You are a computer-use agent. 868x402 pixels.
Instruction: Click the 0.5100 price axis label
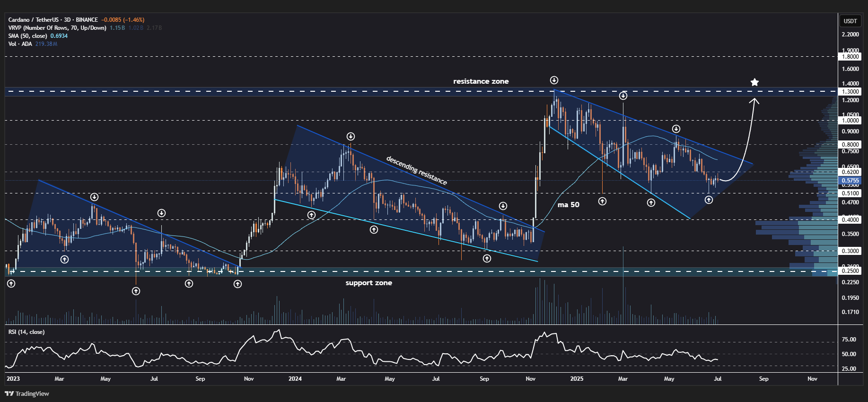[x=850, y=193]
